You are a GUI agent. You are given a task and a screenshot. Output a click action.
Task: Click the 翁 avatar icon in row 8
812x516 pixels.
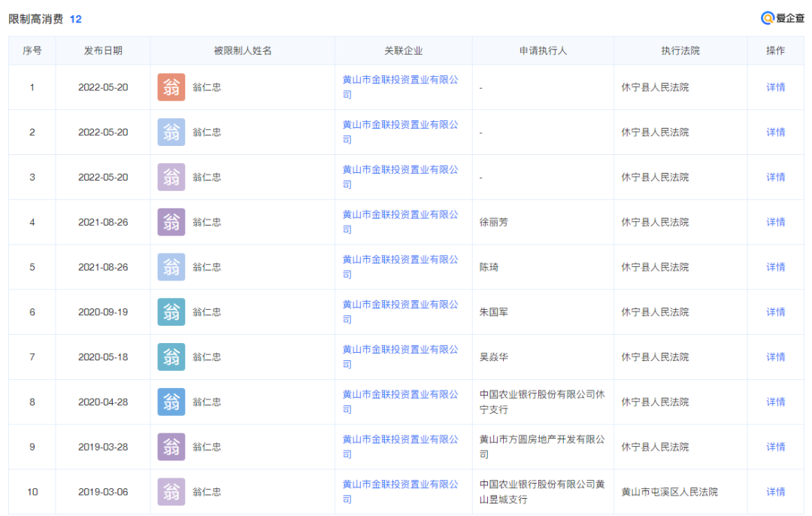click(x=171, y=402)
